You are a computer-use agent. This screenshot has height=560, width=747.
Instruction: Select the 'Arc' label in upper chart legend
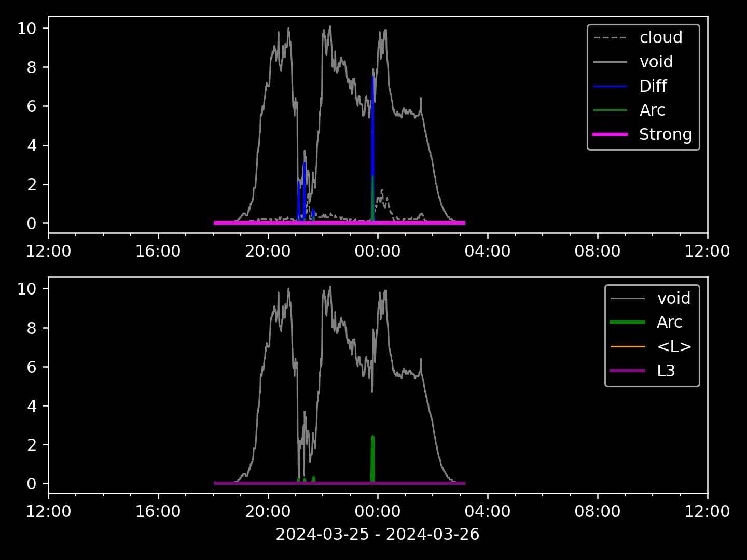(x=652, y=110)
